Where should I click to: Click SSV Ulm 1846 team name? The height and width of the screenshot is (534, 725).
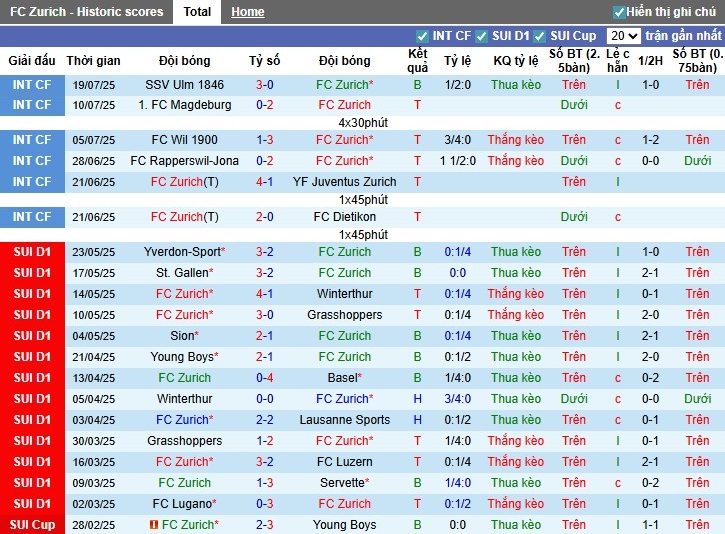[x=184, y=85]
